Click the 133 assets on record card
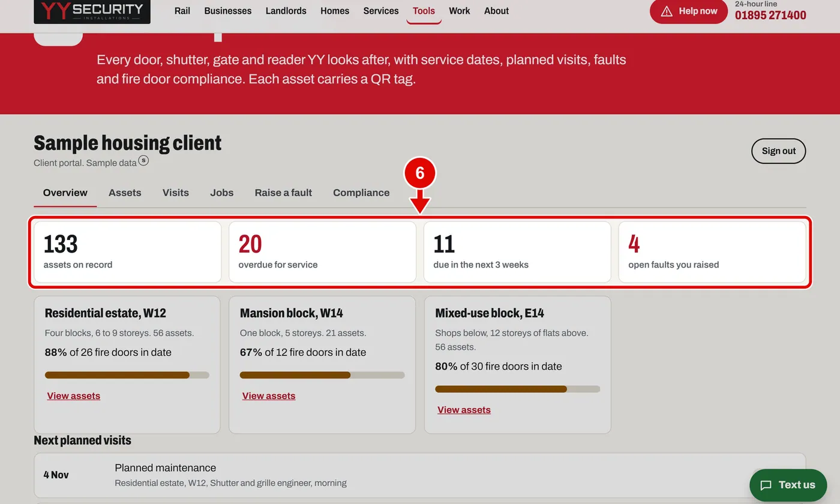The image size is (840, 504). (128, 252)
